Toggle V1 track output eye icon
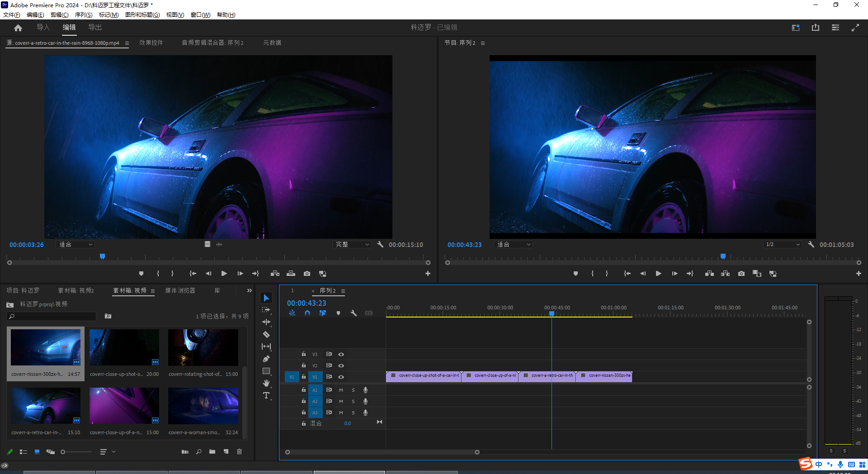This screenshot has width=868, height=474. (341, 377)
